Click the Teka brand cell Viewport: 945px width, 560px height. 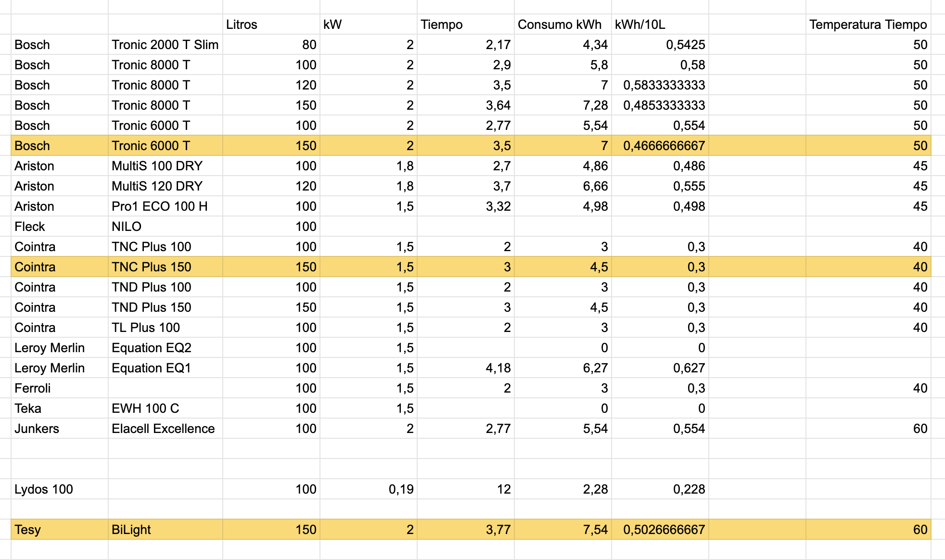[60, 408]
